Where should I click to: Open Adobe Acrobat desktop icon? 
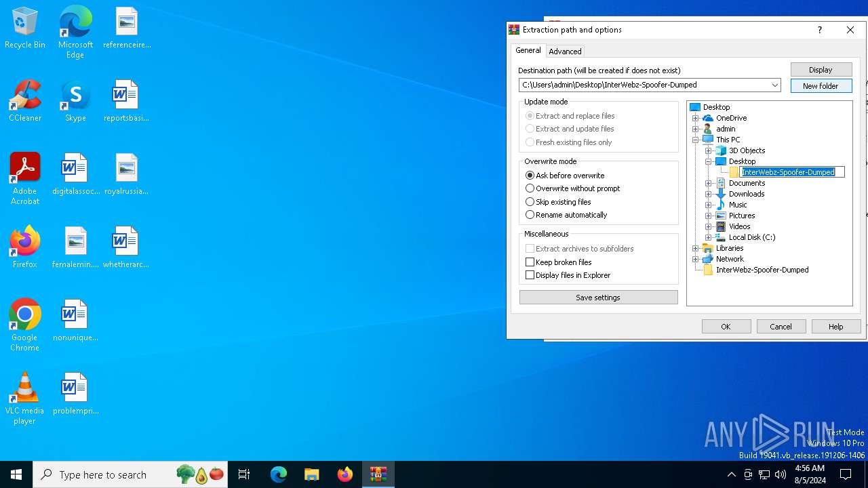point(25,179)
